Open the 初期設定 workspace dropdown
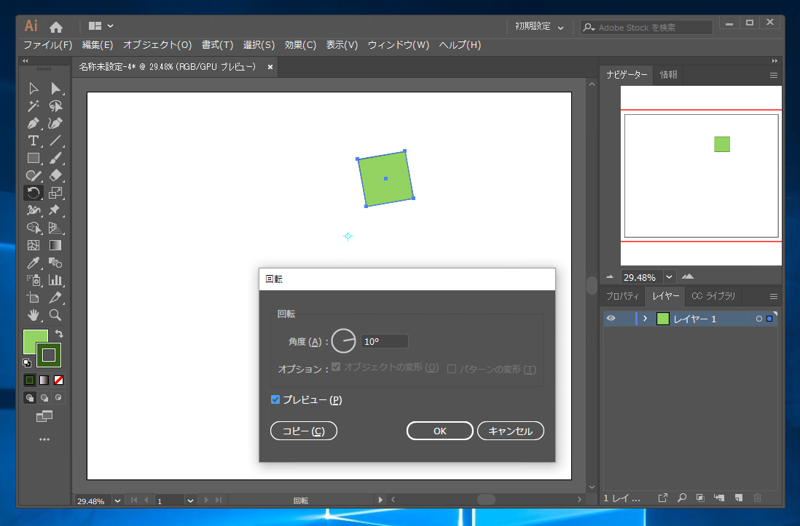 click(540, 27)
